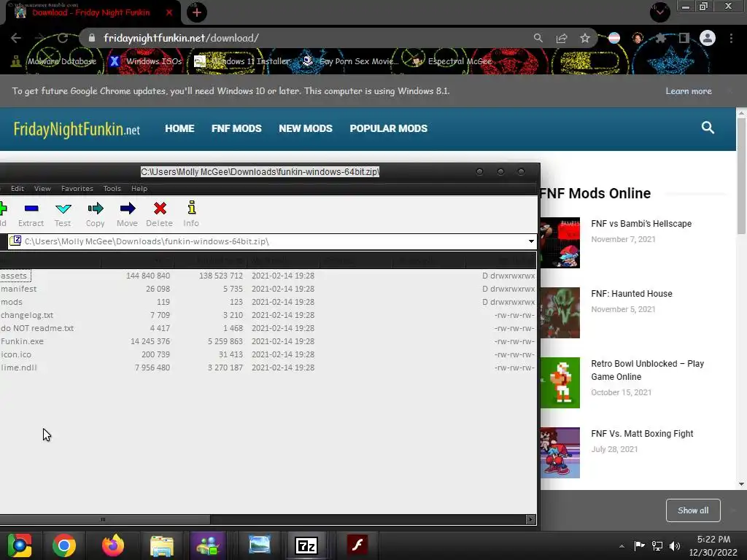The height and width of the screenshot is (560, 747).
Task: Open a new Chrome tab
Action: point(197,13)
